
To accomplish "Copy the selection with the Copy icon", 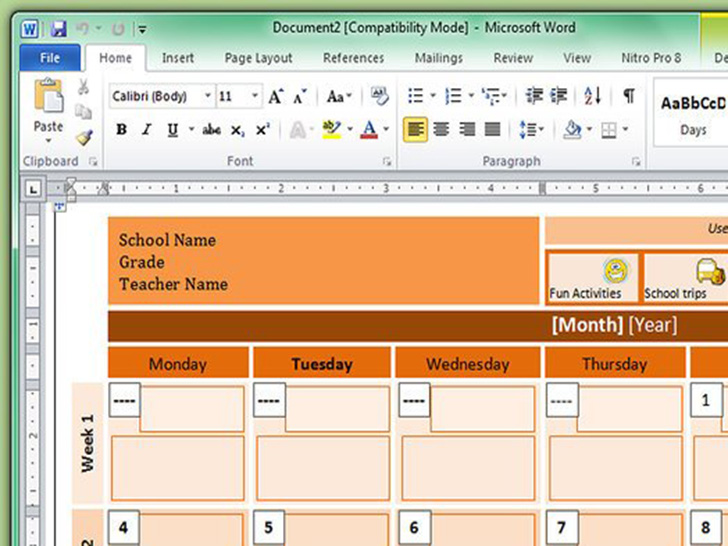I will 84,111.
